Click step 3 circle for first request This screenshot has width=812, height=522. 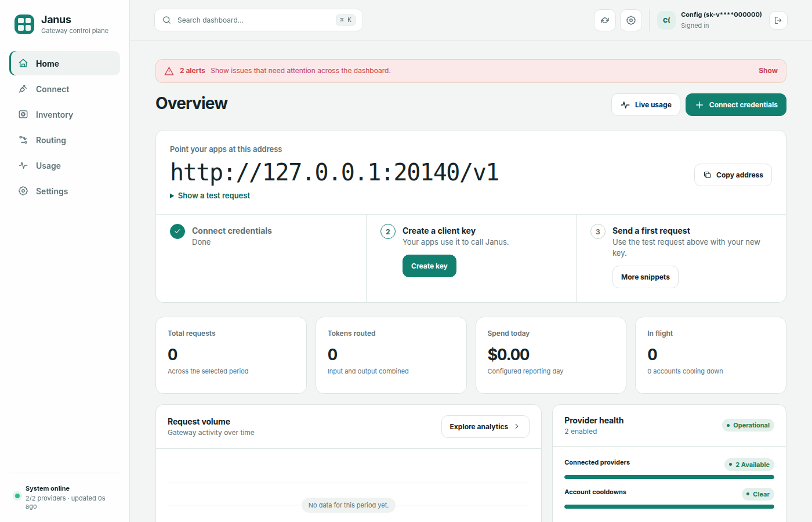point(598,231)
